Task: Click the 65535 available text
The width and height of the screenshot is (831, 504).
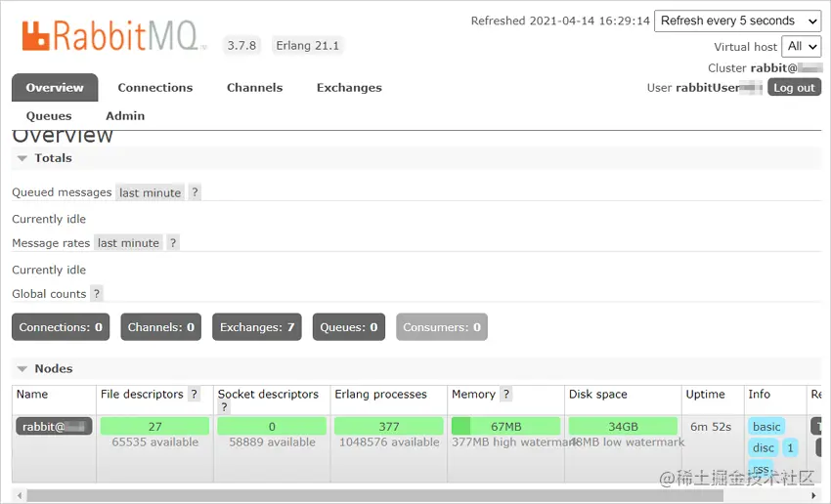Action: [x=154, y=442]
